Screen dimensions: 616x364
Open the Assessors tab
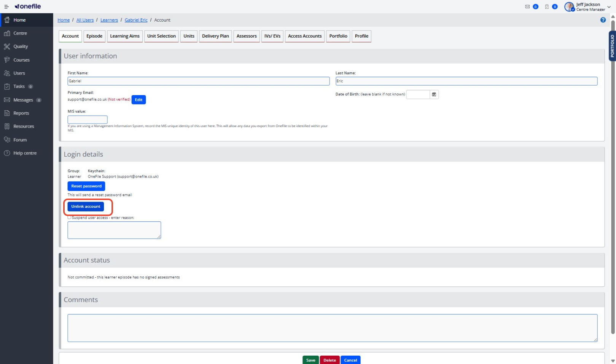tap(247, 36)
